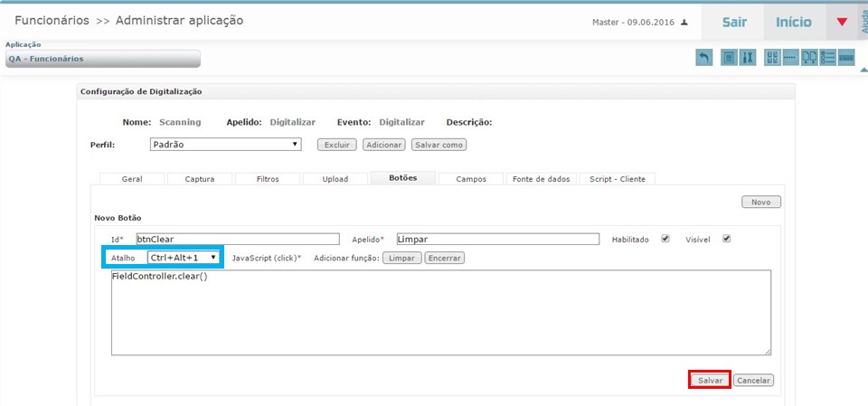The image size is (868, 406).
Task: Click the Administrar aplicação breadcrumb text
Action: coord(179,21)
